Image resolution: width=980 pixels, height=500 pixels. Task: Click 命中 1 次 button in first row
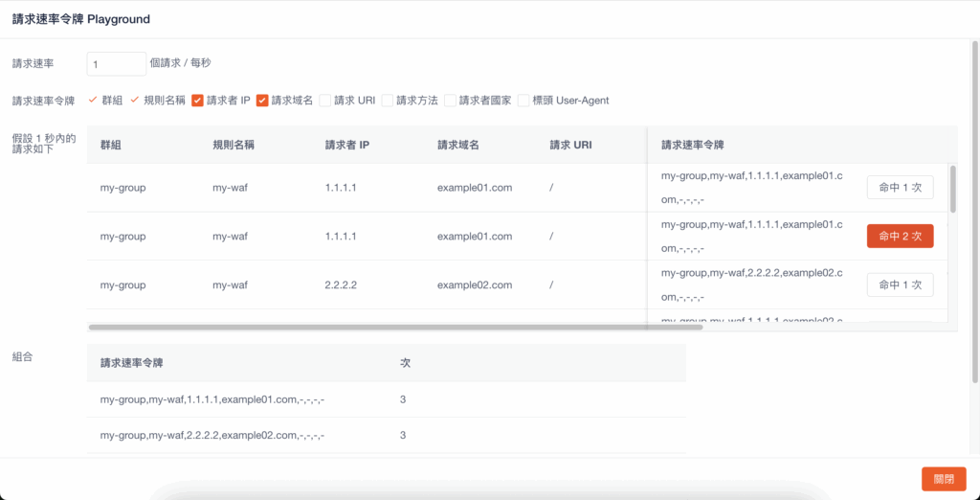(900, 188)
